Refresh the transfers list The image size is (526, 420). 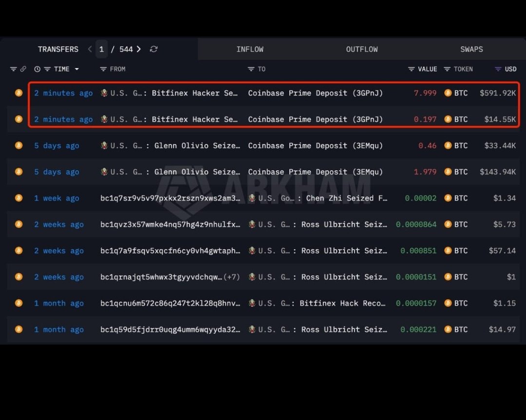[x=154, y=49]
